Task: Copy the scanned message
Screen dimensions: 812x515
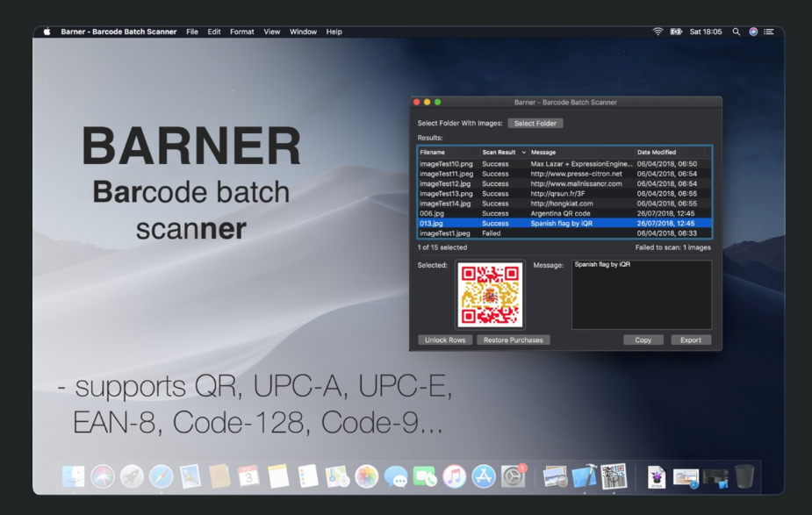Action: coord(643,340)
